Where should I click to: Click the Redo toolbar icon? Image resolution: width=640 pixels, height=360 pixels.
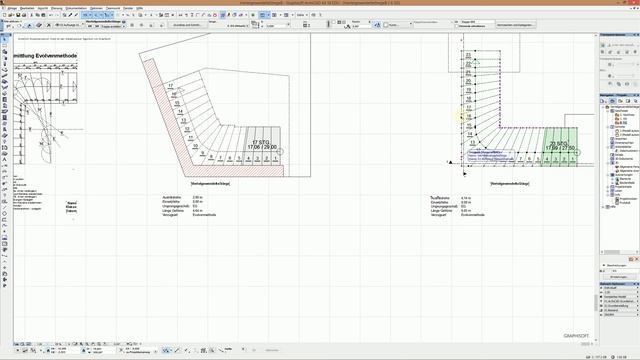click(x=57, y=15)
